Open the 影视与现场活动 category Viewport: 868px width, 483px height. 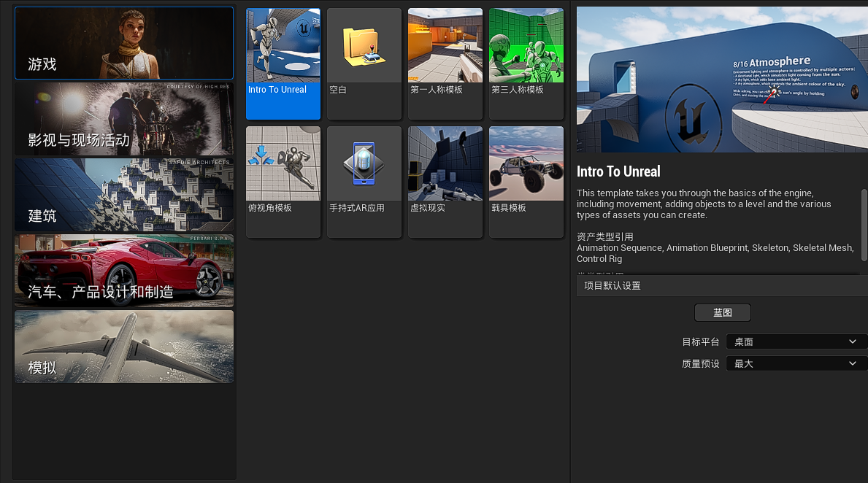click(x=124, y=119)
